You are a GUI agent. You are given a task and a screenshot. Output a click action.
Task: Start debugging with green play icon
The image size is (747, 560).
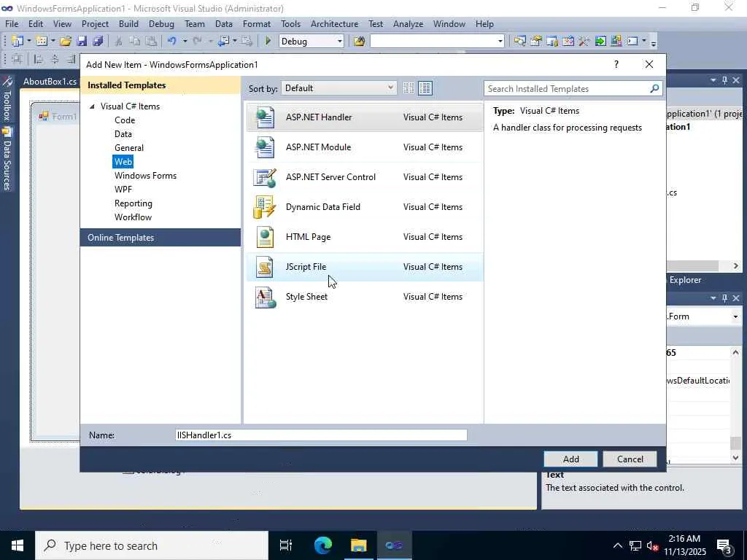coord(268,41)
